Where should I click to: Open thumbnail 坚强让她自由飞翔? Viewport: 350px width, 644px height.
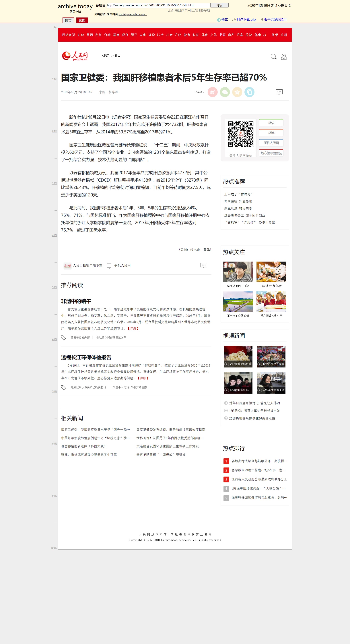(238, 272)
